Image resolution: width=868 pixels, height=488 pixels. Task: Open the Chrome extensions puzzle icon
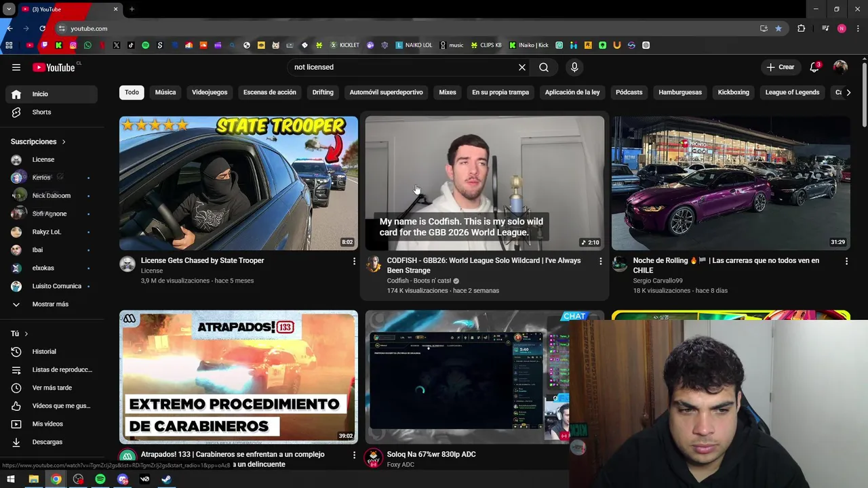click(x=802, y=28)
